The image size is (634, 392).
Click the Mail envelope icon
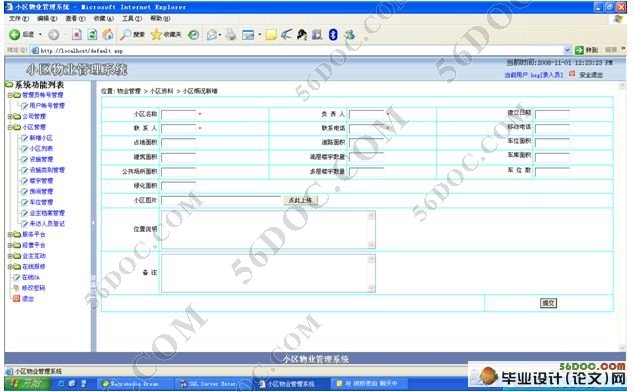[212, 35]
